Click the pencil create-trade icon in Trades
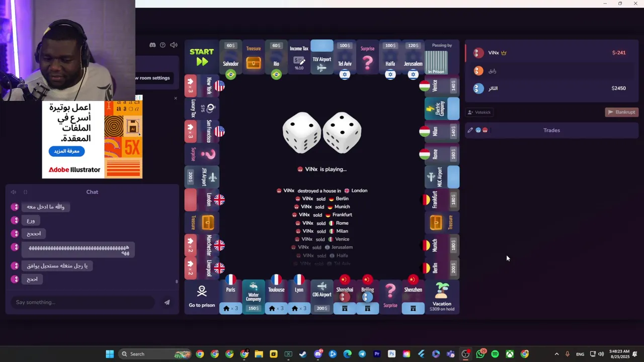644x362 pixels. pyautogui.click(x=470, y=130)
